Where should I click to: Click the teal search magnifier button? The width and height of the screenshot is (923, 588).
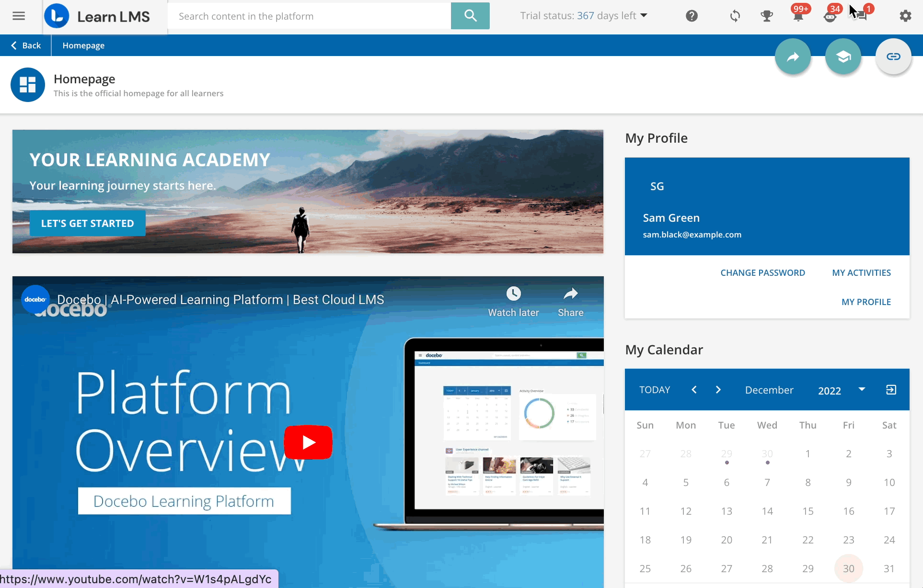470,16
